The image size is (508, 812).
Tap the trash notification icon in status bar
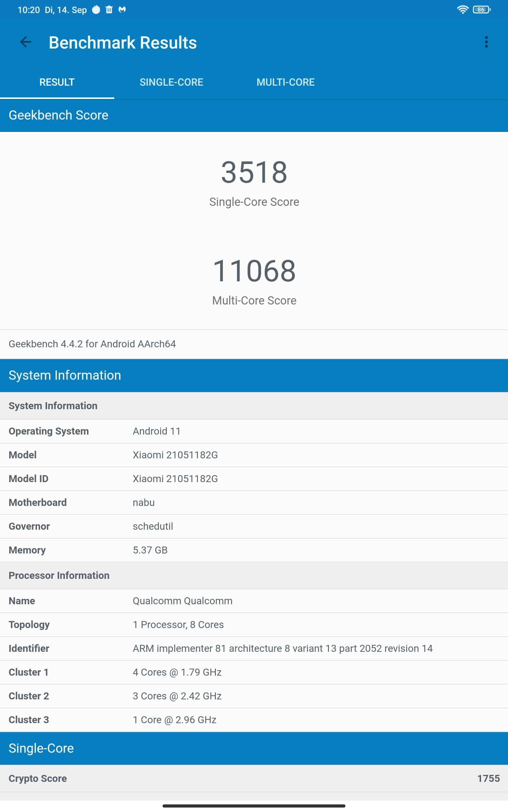tap(109, 10)
